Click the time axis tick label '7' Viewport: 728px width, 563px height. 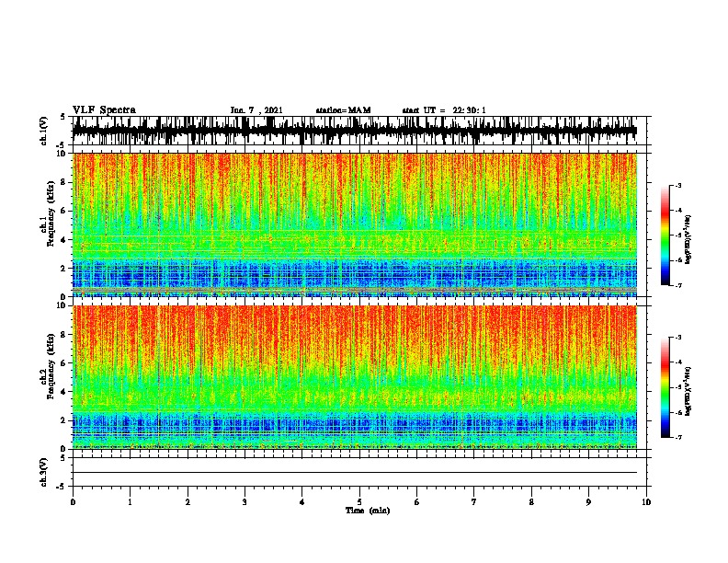(474, 502)
